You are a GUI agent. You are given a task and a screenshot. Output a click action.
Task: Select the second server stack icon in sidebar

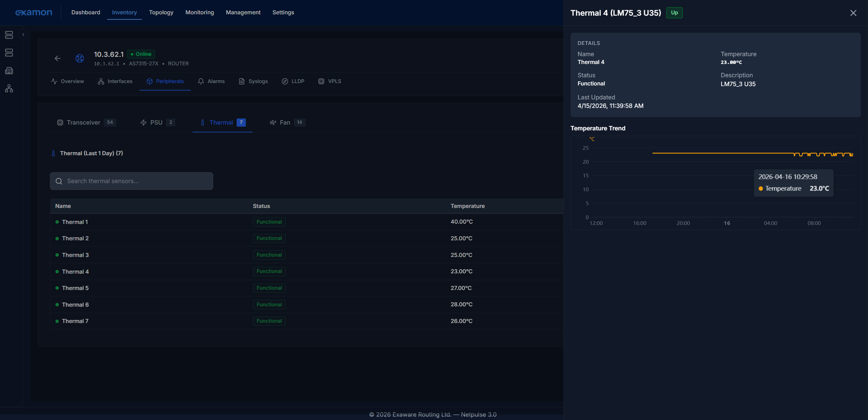click(x=9, y=52)
